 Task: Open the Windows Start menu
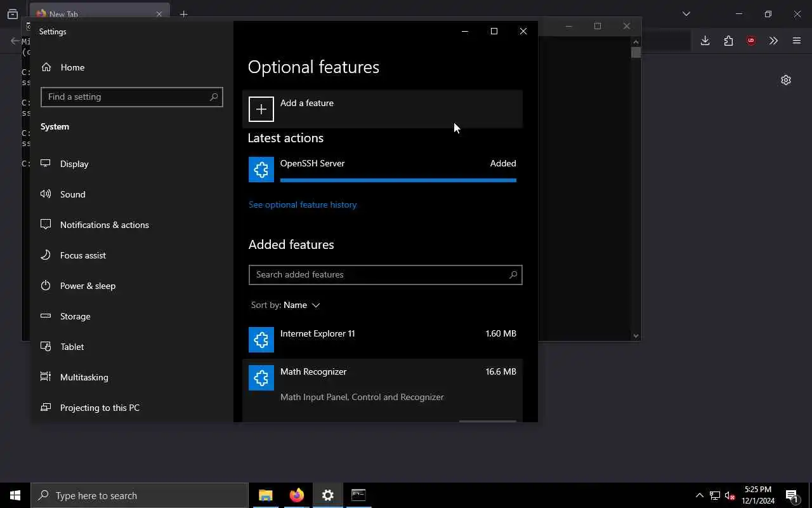tap(15, 495)
